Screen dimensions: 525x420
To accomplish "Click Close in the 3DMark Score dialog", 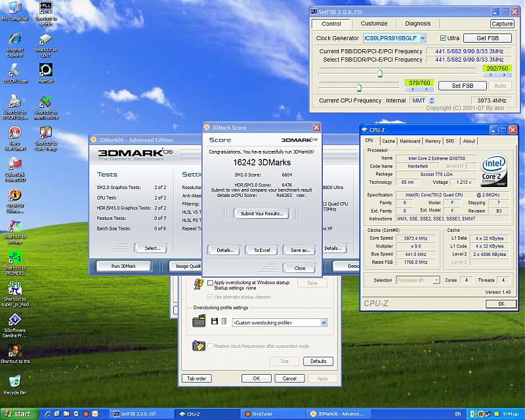I will [300, 268].
